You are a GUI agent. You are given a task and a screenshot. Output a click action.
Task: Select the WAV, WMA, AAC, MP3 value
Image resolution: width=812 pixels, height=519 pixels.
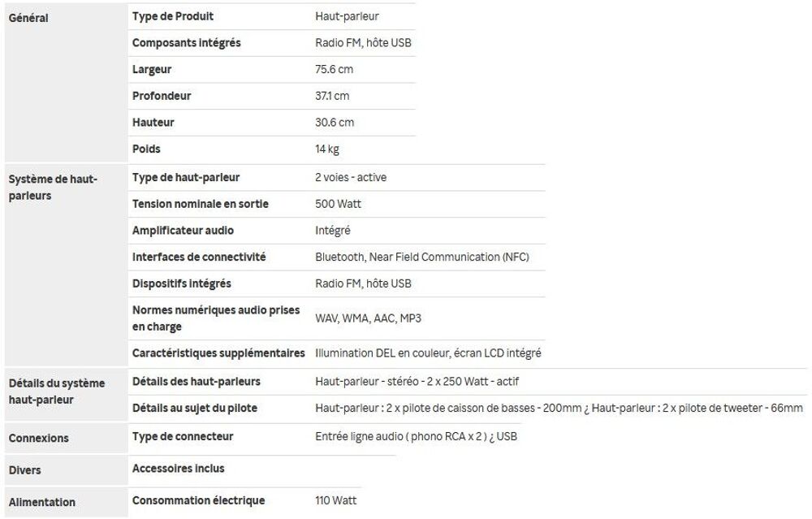click(x=368, y=318)
